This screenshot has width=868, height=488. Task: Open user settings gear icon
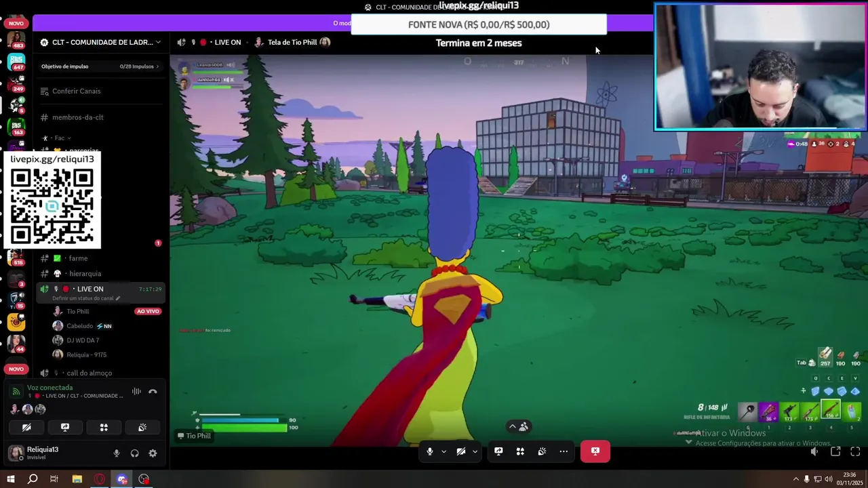[x=153, y=453]
